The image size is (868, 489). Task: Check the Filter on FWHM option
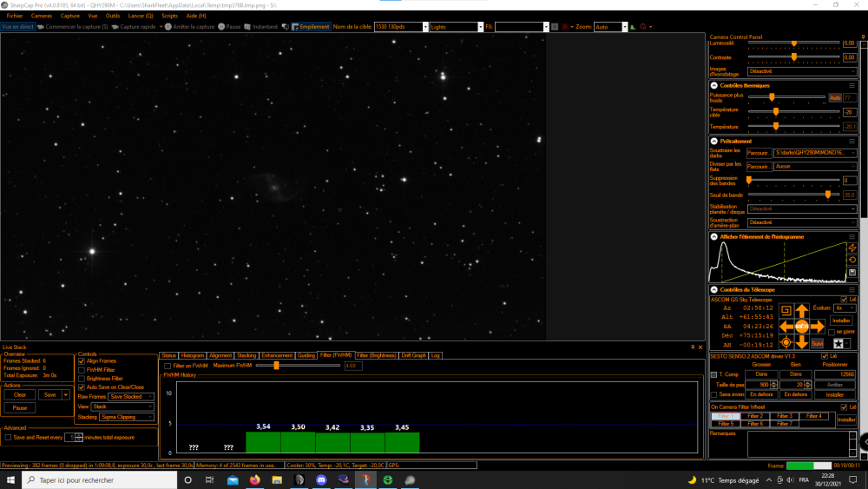point(168,366)
